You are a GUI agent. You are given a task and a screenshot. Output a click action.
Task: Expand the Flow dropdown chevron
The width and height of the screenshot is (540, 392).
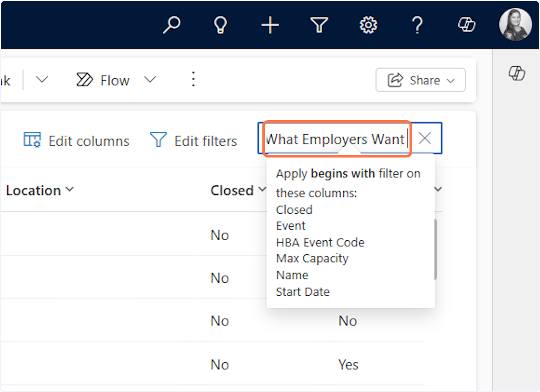150,80
